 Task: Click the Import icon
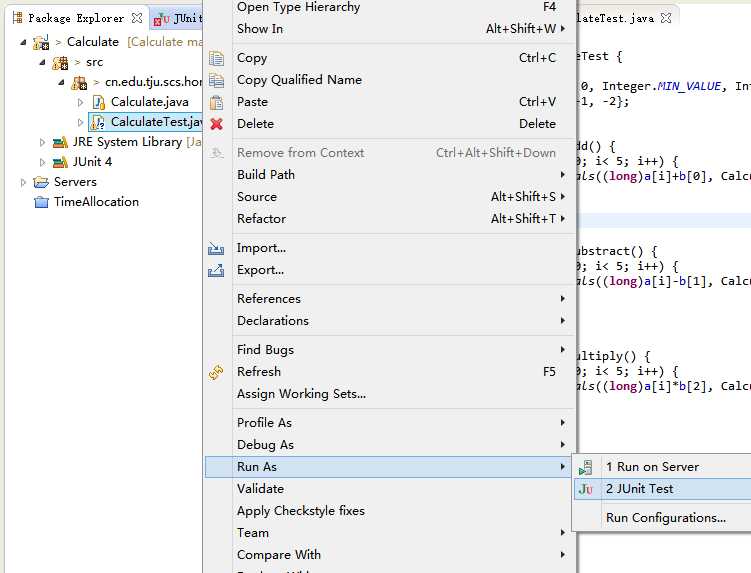click(216, 248)
